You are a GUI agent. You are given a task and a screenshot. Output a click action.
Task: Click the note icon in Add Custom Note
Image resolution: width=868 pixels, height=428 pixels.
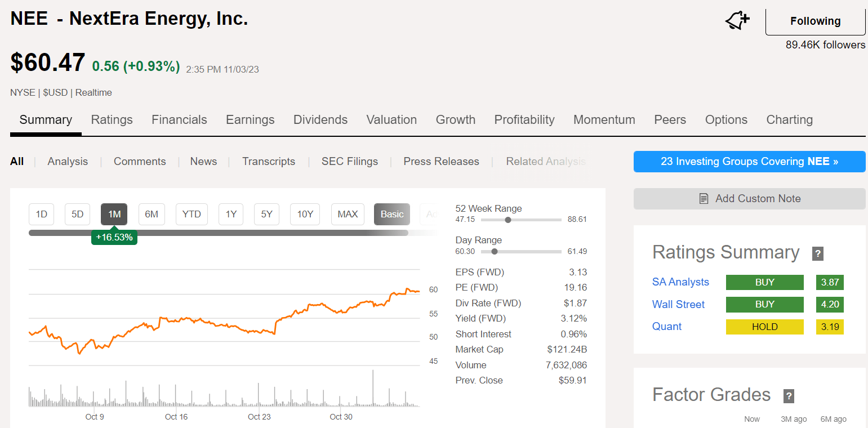pos(704,198)
